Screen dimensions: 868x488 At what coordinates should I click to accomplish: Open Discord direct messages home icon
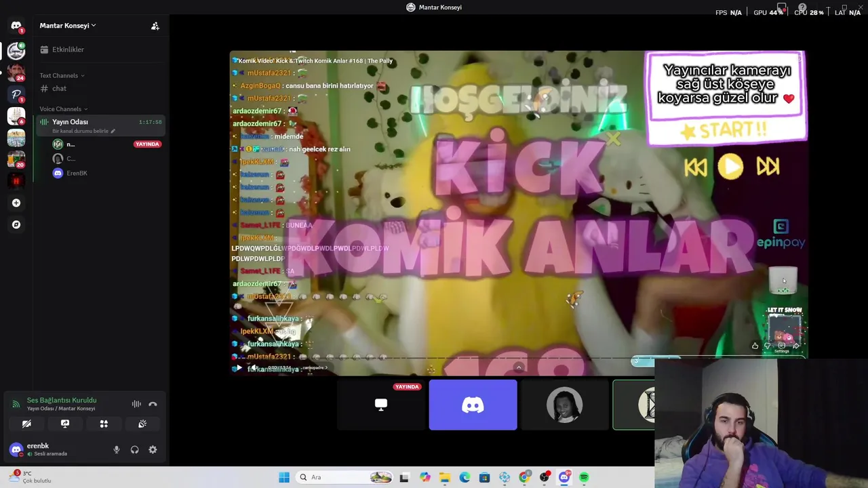[x=16, y=26]
